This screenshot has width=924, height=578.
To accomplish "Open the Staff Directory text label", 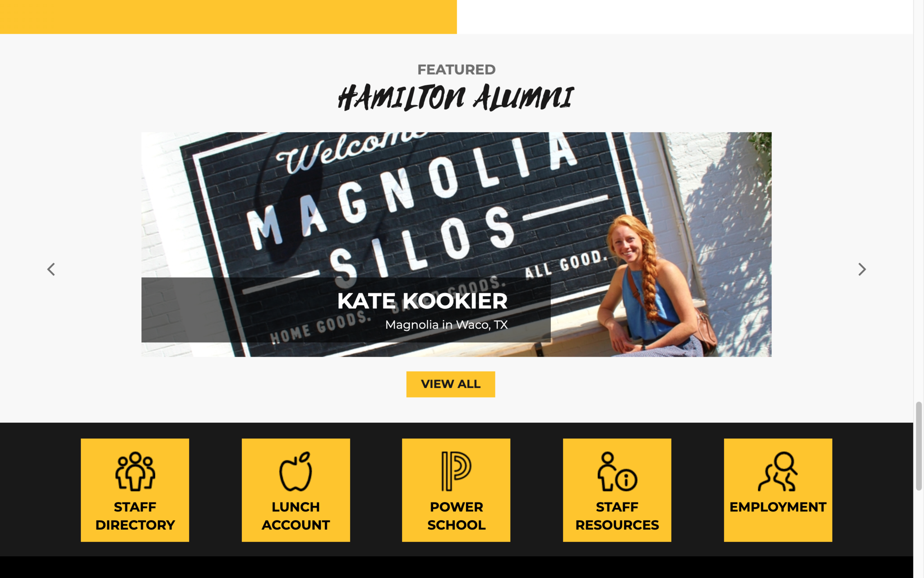I will (x=135, y=516).
